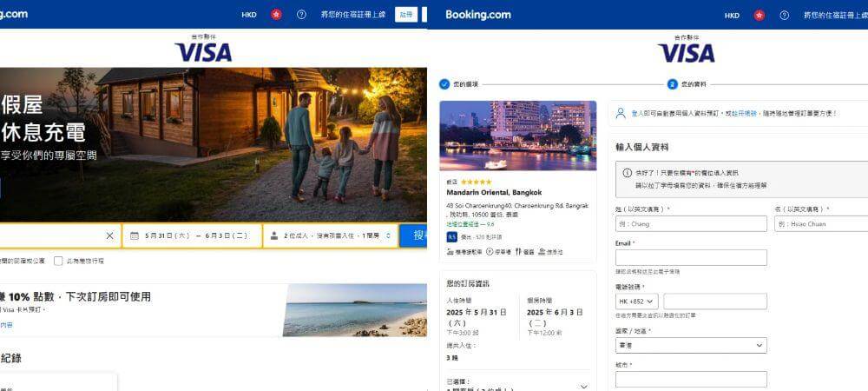Focus the Email input field
This screenshot has height=391, width=868.
[x=691, y=257]
